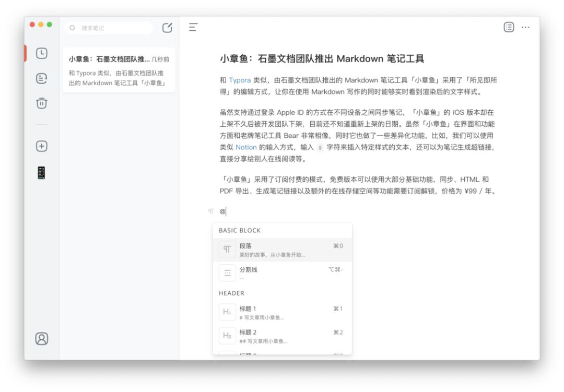This screenshot has height=392, width=564.
Task: Click the inline @ code snippet in paragraph
Action: tap(320, 147)
